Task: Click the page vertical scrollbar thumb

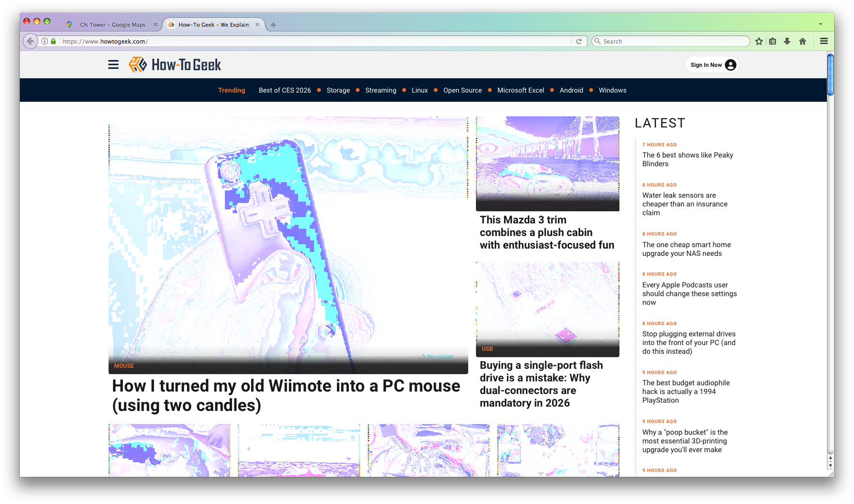Action: point(831,74)
